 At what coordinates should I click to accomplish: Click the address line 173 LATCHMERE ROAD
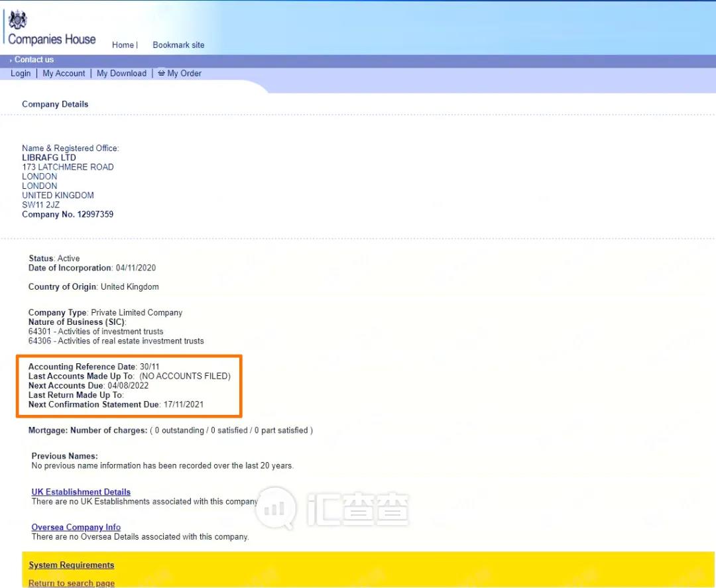coord(68,167)
